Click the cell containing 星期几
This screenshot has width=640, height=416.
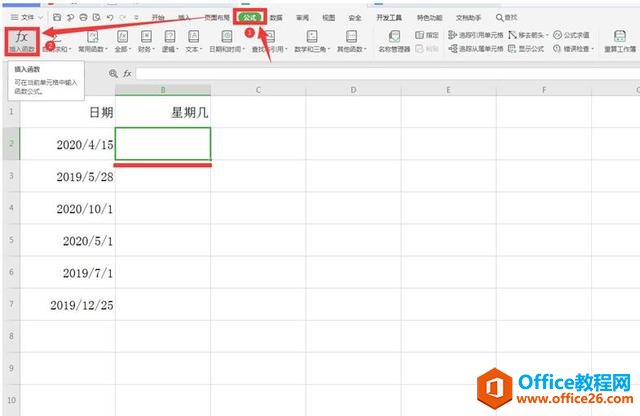163,112
